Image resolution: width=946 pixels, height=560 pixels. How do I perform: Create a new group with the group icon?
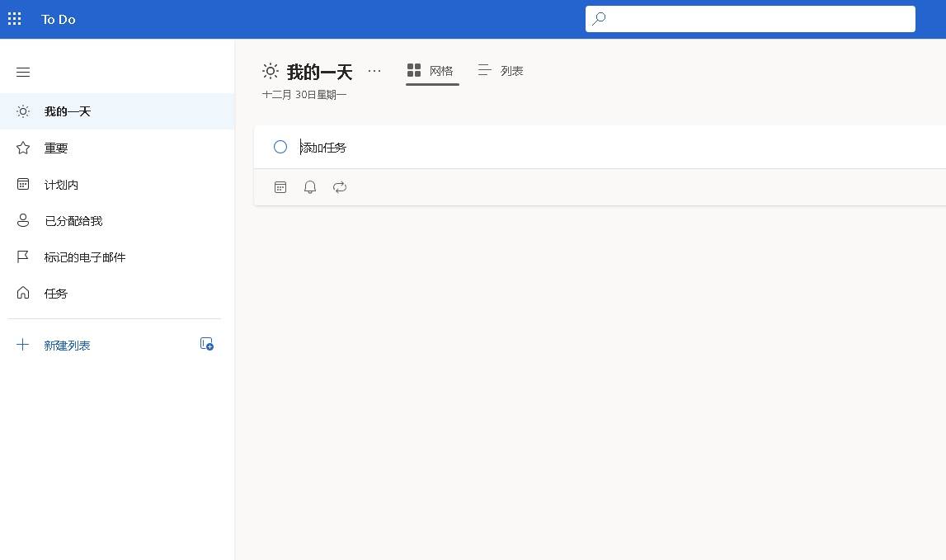point(206,344)
